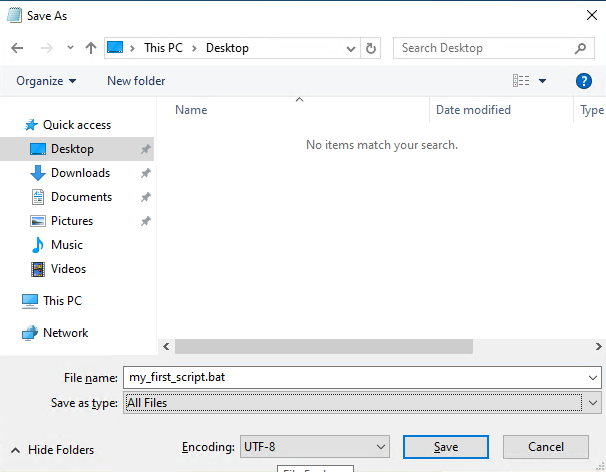Click the pin icon beside Documents

(x=145, y=197)
